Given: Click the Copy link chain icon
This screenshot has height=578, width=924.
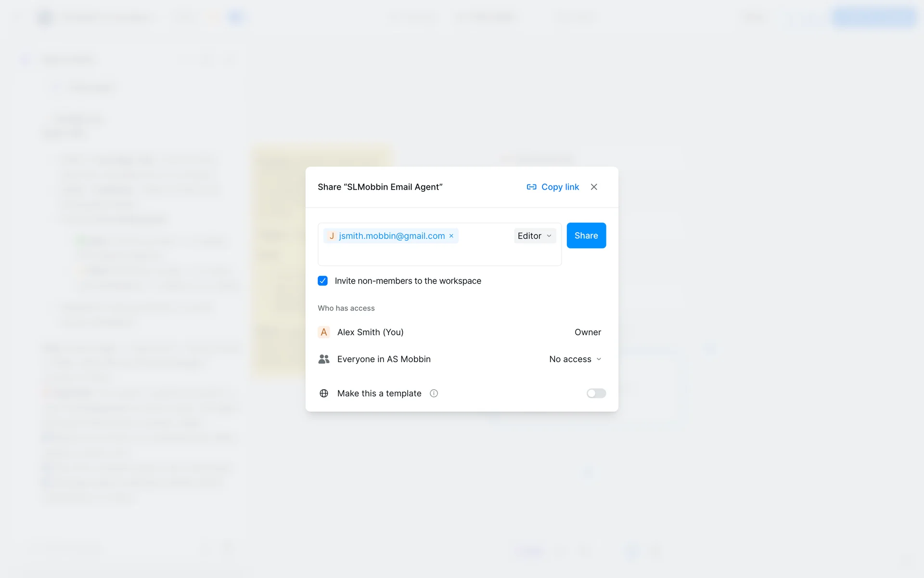Looking at the screenshot, I should pyautogui.click(x=531, y=187).
